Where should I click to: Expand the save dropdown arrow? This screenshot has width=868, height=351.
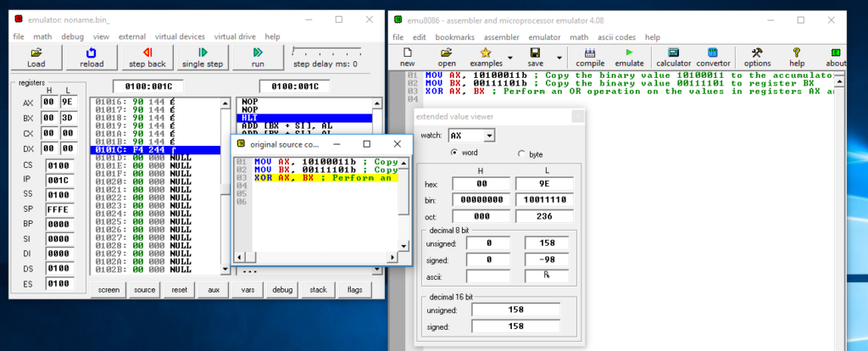click(558, 58)
